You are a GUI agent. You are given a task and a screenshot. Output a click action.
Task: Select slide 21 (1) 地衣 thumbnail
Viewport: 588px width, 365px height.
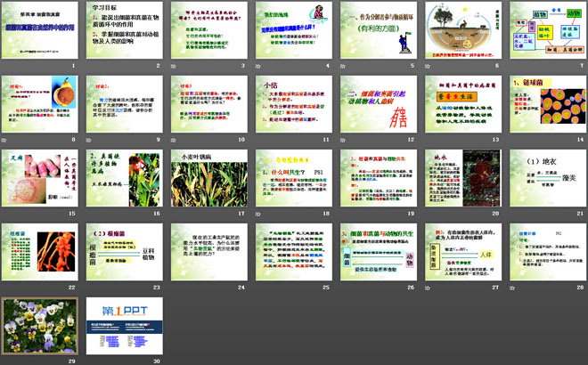(548, 178)
